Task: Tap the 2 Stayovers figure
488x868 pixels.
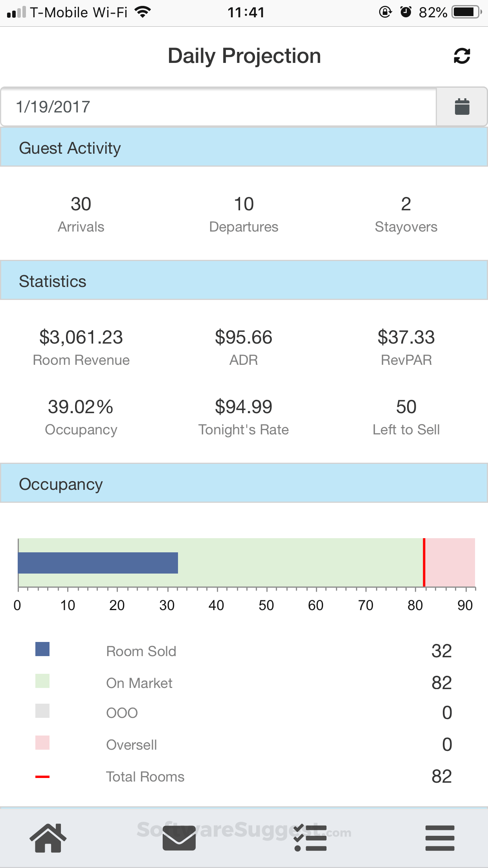Action: (406, 204)
